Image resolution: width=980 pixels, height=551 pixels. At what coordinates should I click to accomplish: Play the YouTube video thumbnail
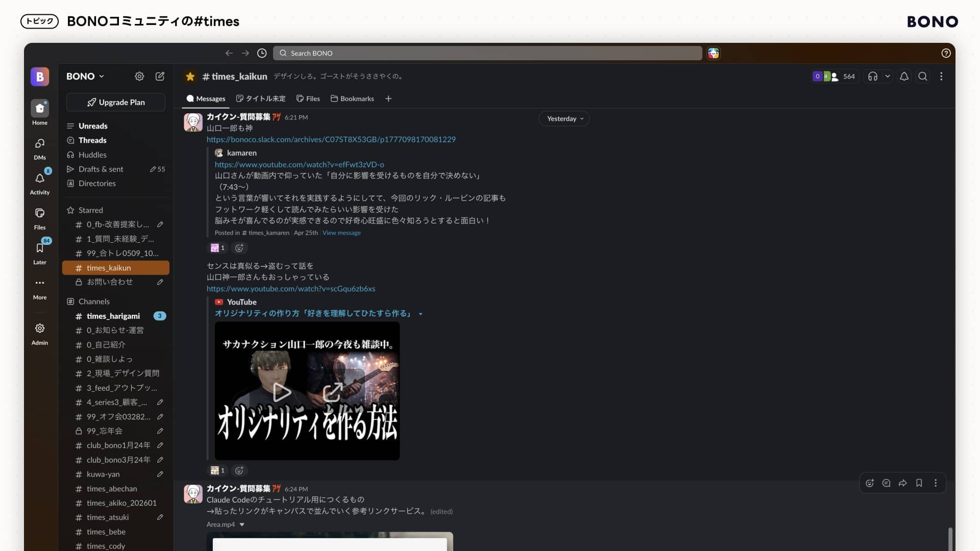[x=282, y=392]
